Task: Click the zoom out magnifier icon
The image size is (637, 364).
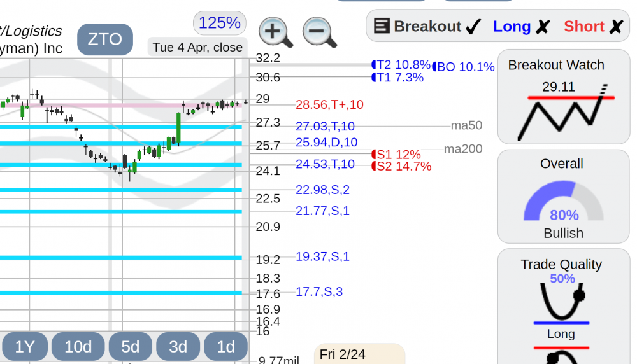Action: coord(320,32)
